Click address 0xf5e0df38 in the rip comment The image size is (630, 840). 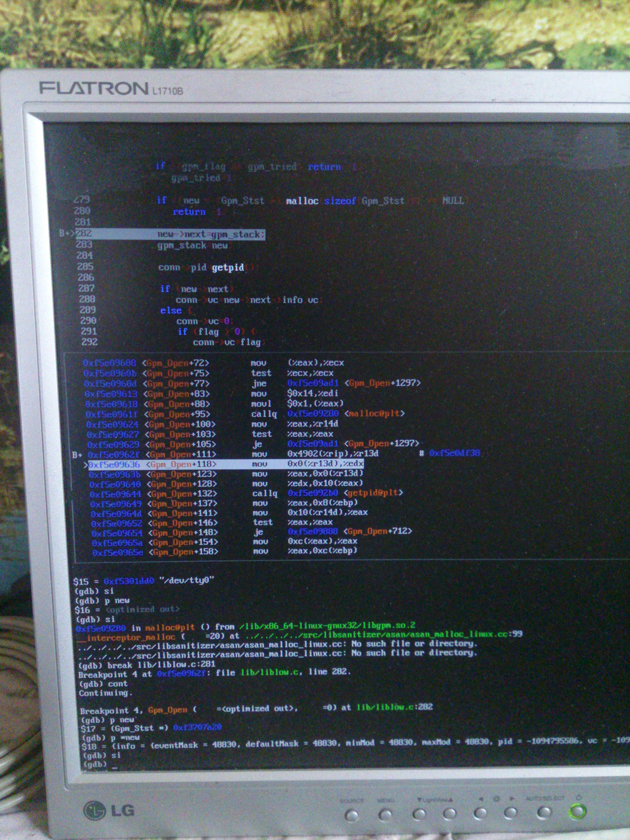click(455, 453)
